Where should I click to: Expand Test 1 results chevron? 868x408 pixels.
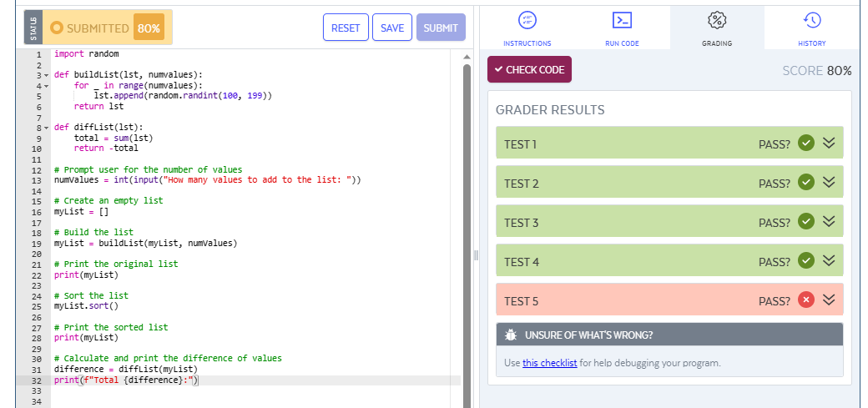828,144
